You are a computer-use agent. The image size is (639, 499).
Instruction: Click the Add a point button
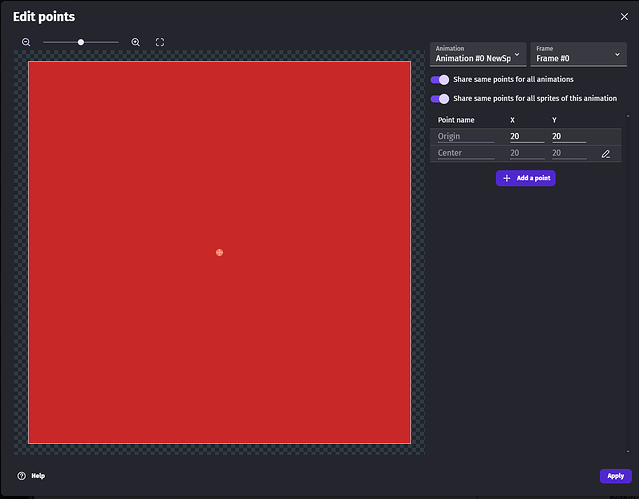point(525,178)
